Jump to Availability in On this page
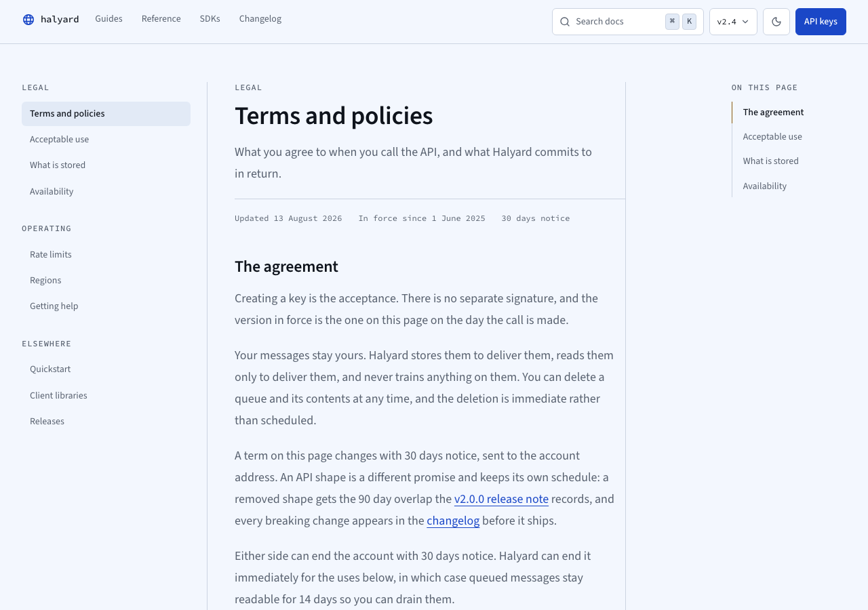Viewport: 868px width, 610px height. coord(764,186)
